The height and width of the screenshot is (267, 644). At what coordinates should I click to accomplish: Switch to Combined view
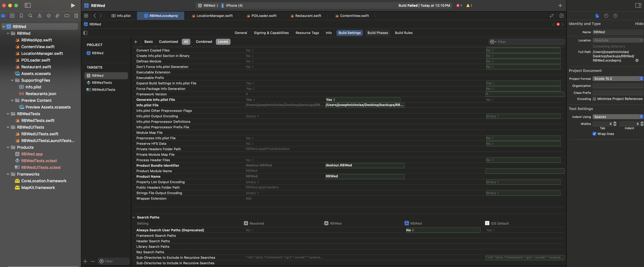(204, 42)
